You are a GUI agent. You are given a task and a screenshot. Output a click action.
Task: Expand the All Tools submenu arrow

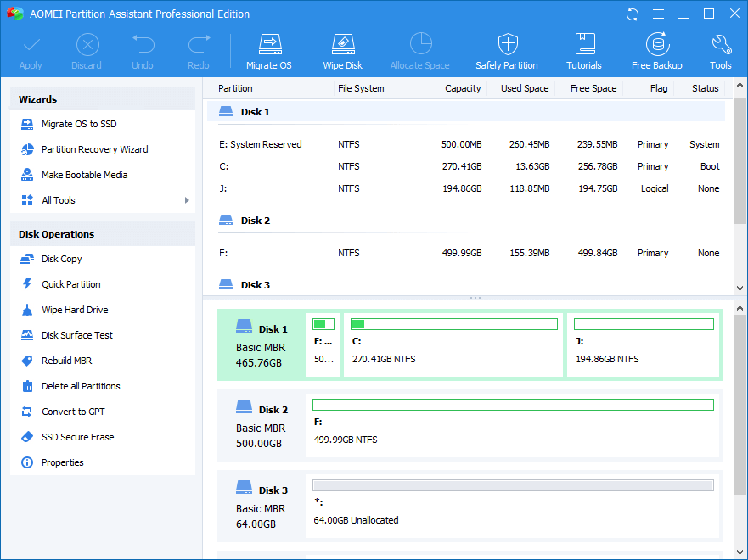pos(187,200)
